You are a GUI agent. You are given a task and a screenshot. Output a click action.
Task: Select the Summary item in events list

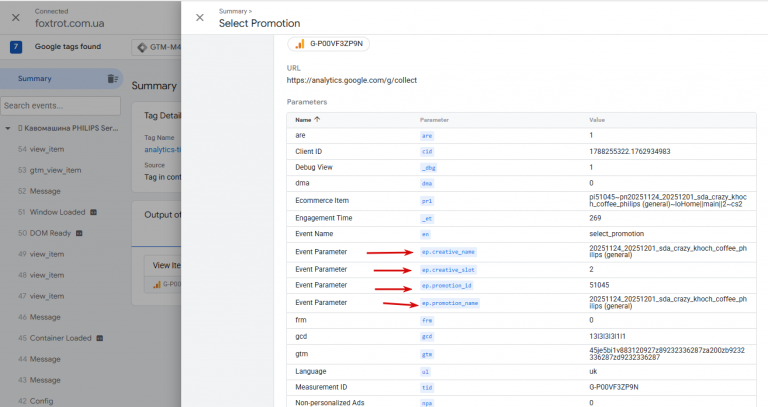[35, 79]
